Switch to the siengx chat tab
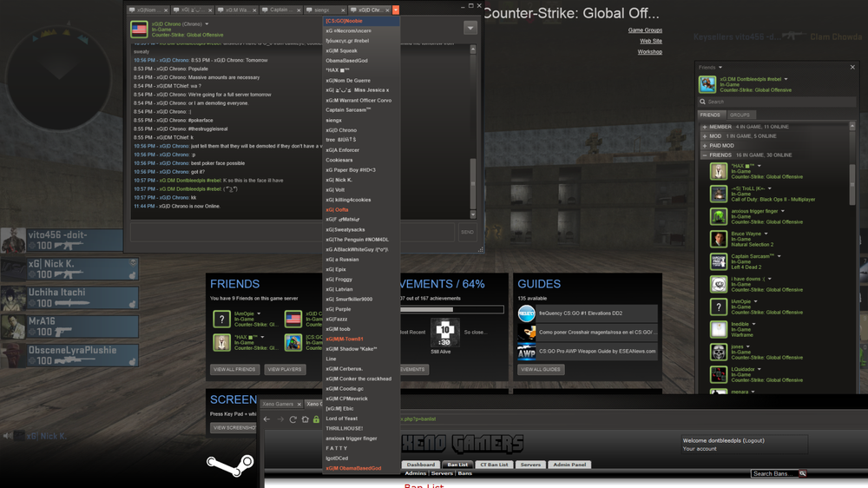This screenshot has height=488, width=868. click(325, 10)
